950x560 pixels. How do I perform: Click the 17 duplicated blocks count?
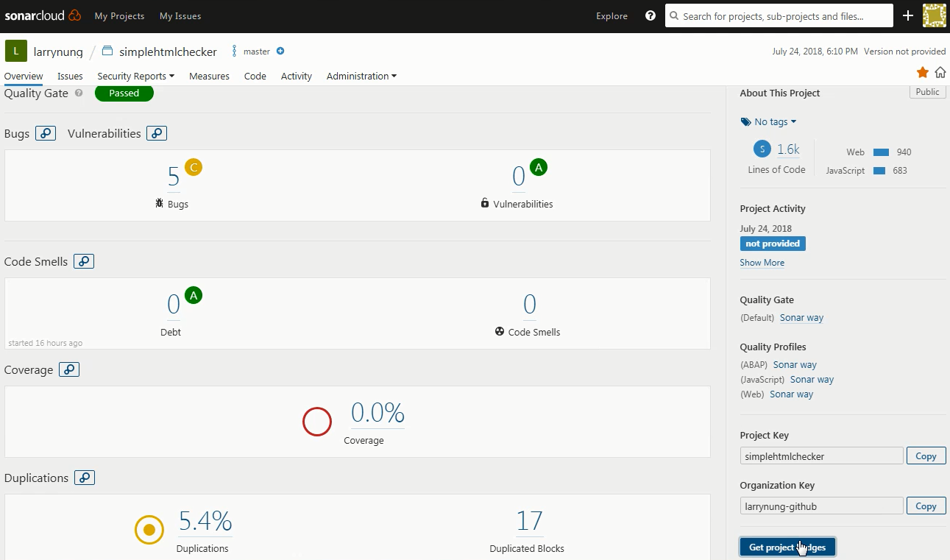(530, 521)
